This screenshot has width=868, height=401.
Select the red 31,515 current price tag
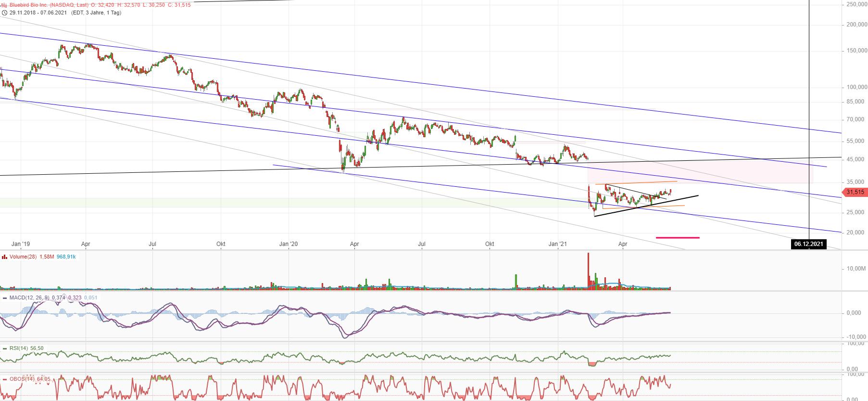tap(855, 192)
